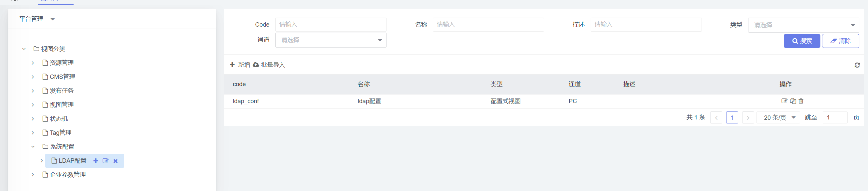Click the refresh icon above the table

[x=857, y=65]
